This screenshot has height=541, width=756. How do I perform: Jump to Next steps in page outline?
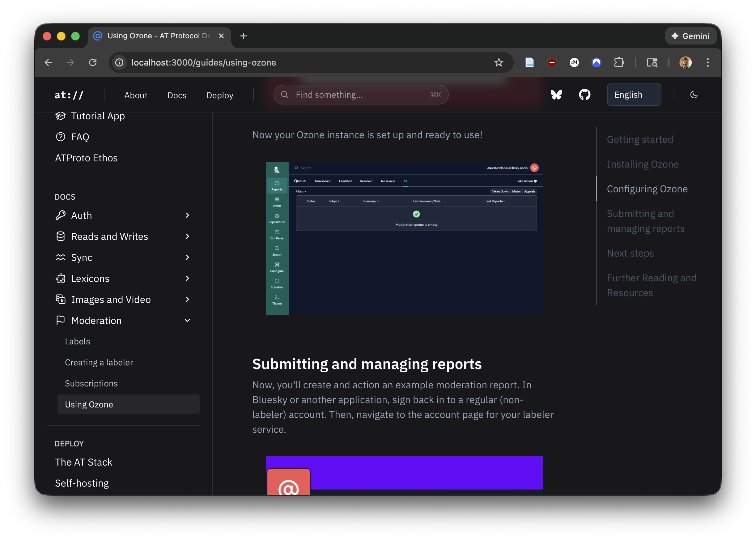630,253
